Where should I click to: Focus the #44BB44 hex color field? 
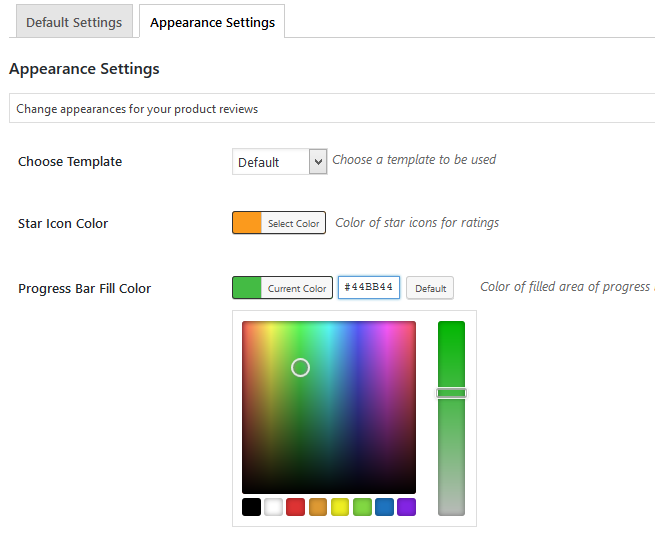[x=369, y=288]
